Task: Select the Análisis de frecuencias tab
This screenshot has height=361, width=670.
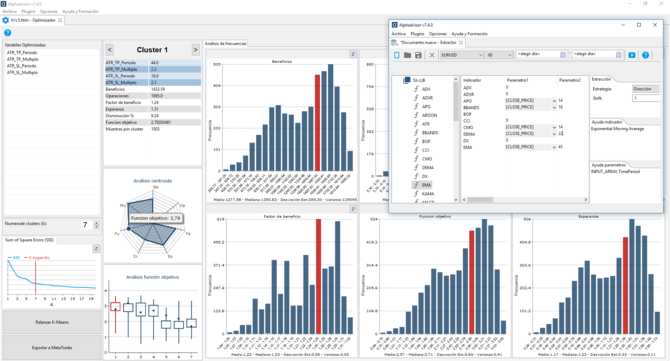Action: coord(226,44)
